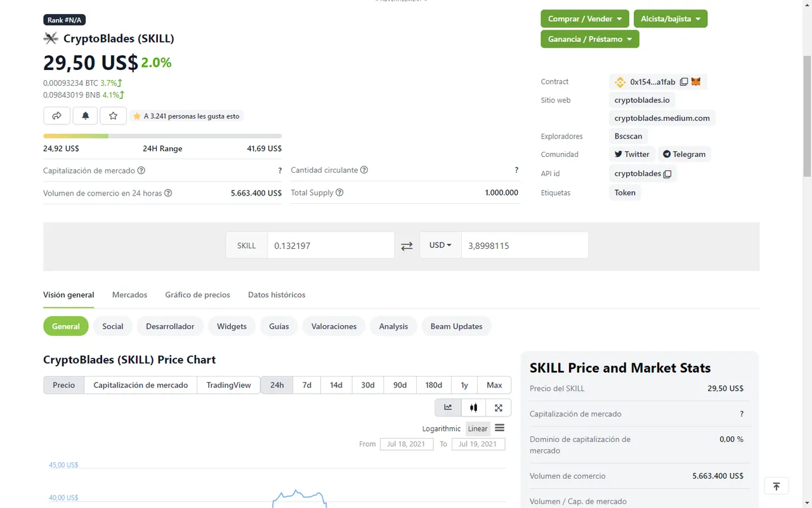
Task: Click the CryptoBlades crossed swords logo
Action: [51, 39]
